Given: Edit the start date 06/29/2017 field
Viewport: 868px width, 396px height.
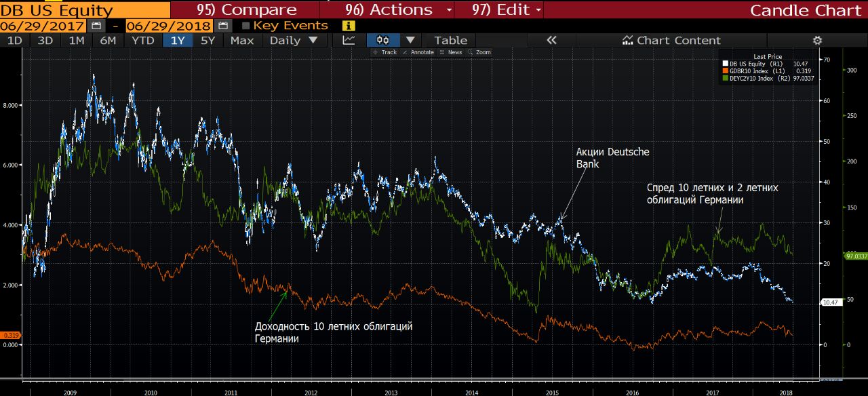Looking at the screenshot, I should click(43, 26).
